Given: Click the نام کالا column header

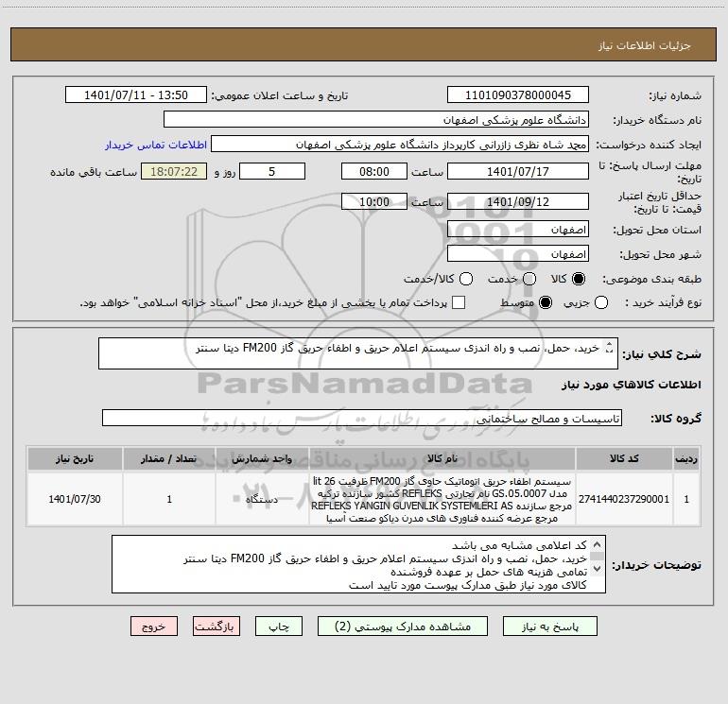Looking at the screenshot, I should click(x=442, y=458).
